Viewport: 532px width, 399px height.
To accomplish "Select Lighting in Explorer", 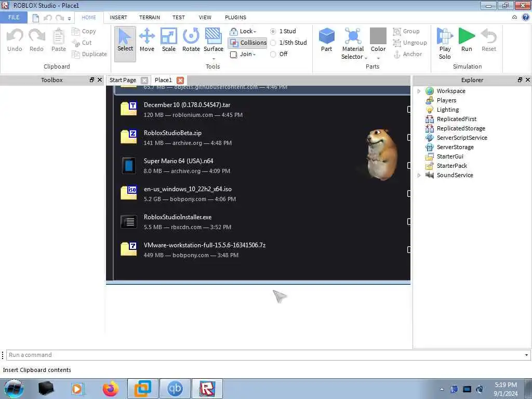I will (447, 110).
